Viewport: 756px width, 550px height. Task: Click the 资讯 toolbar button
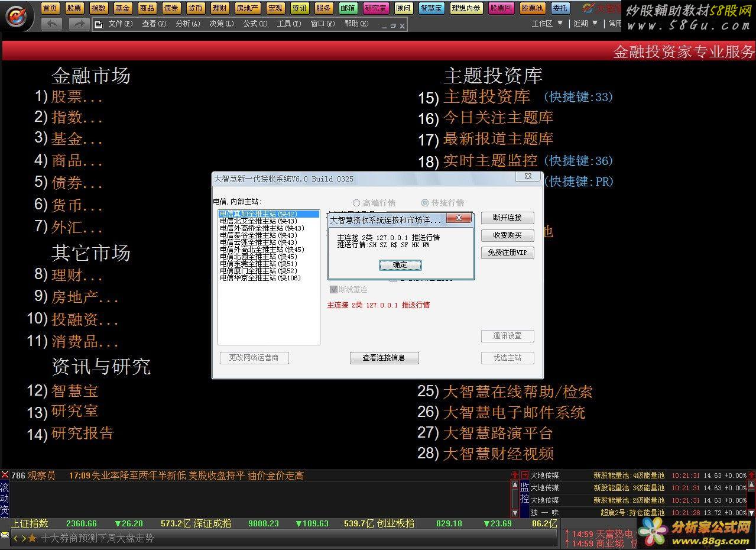pos(299,8)
